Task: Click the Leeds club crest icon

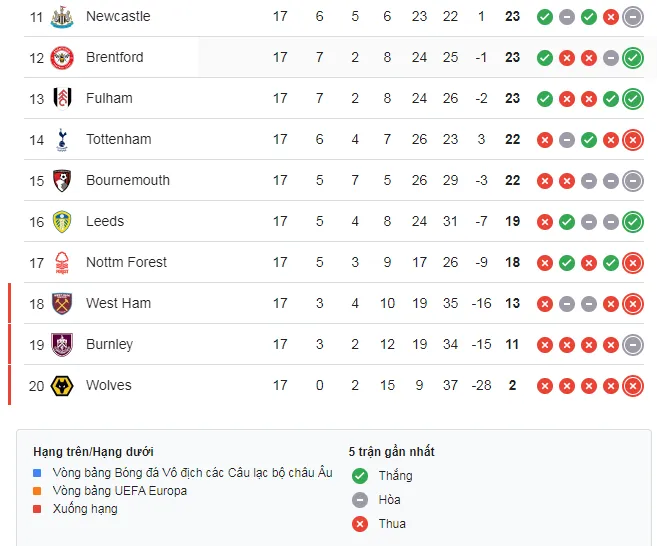Action: point(62,221)
